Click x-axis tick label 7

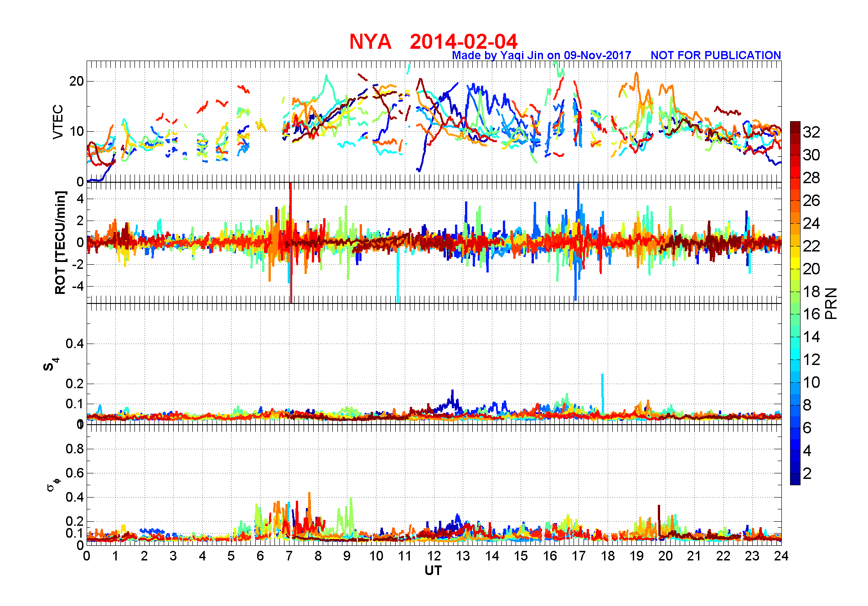289,556
